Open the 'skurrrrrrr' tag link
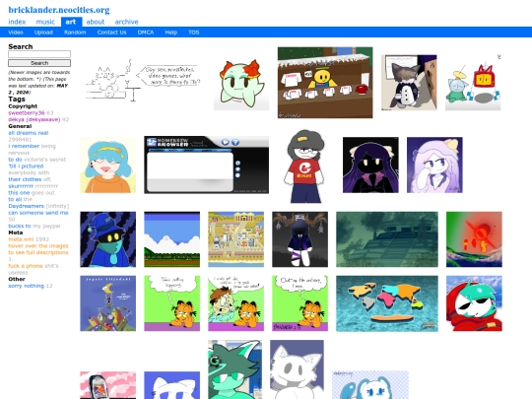Image resolution: width=532 pixels, height=399 pixels. coord(21,186)
